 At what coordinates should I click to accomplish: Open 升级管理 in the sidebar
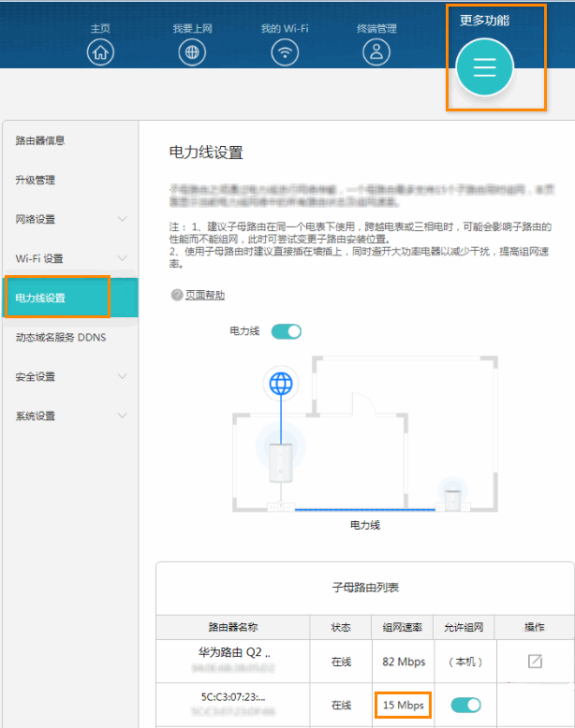36,180
